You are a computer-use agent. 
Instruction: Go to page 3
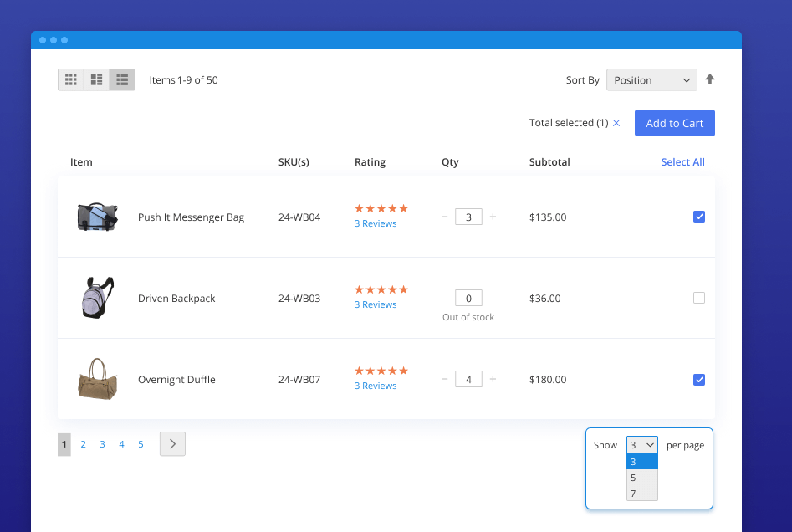pyautogui.click(x=103, y=444)
